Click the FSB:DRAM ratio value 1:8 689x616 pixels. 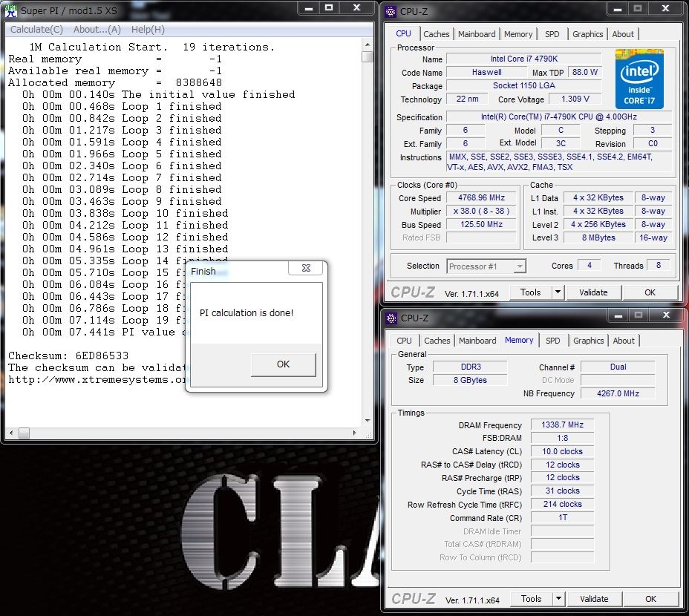coord(563,438)
